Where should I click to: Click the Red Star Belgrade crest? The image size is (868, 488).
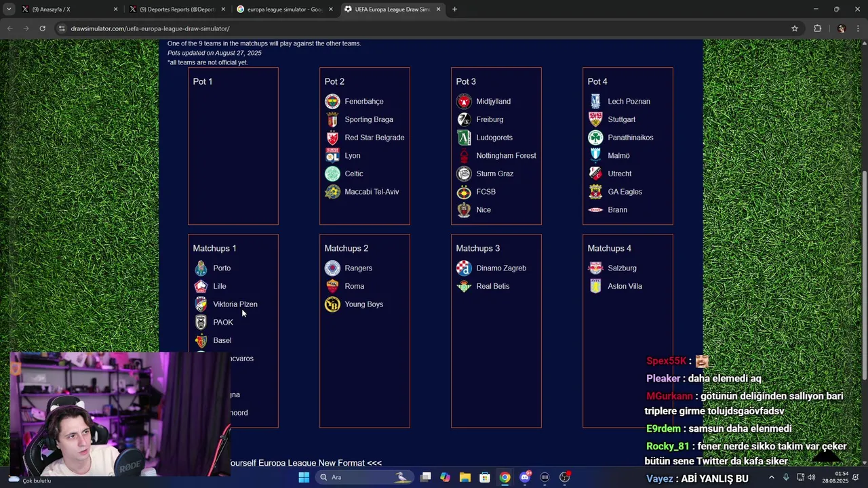point(332,138)
